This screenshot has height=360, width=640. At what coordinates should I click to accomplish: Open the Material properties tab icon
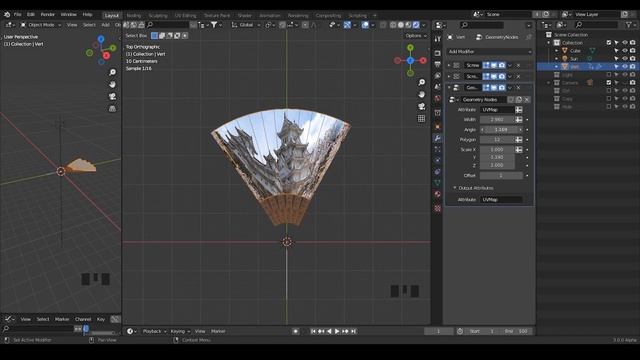pyautogui.click(x=438, y=194)
